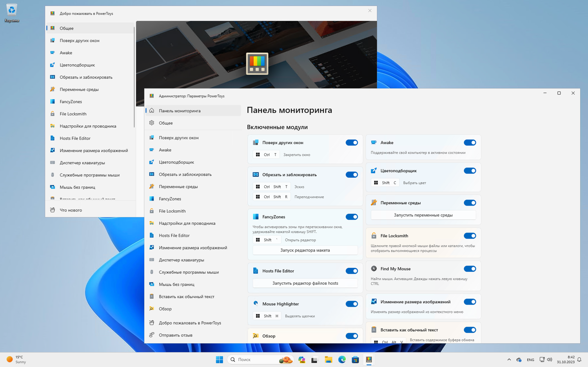Open Служебные программы мыши in Параметры PowerToys sidebar
Viewport: 588px width, 367px height.
click(194, 272)
